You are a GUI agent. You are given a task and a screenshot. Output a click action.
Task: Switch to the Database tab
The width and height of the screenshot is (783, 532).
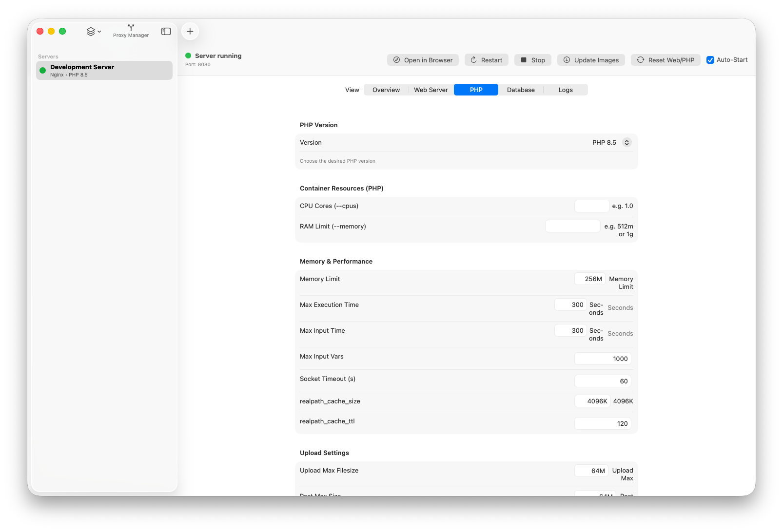pyautogui.click(x=520, y=90)
